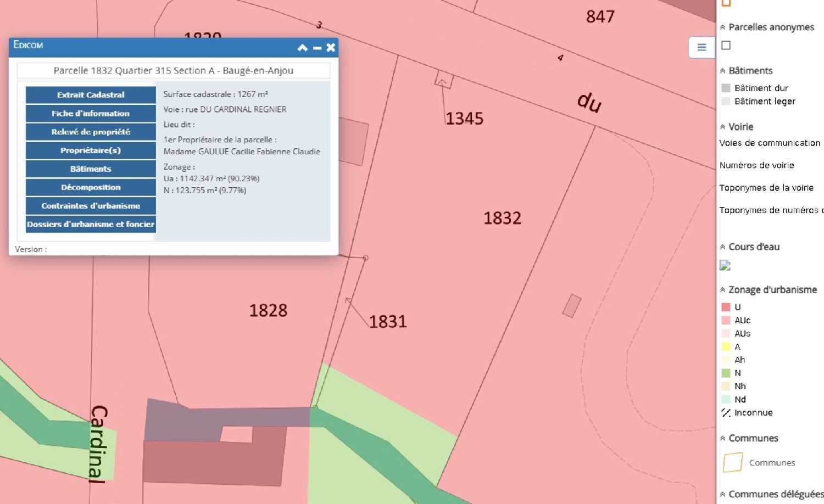Open the Extrait Cadastral tab
Viewport: 824px width, 504px height.
click(x=91, y=94)
